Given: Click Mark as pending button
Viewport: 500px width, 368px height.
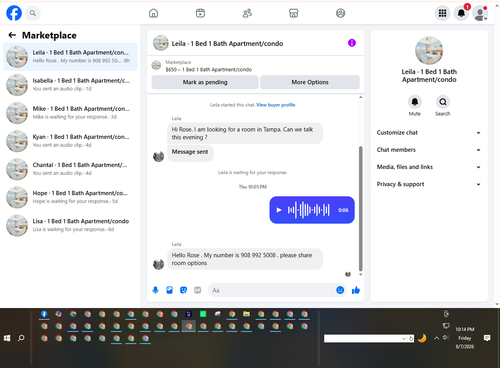Looking at the screenshot, I should point(205,82).
